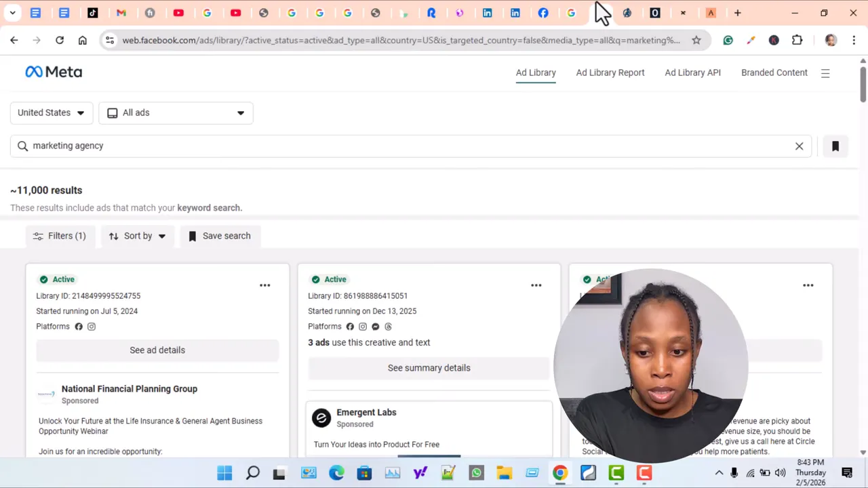Open three-dot menu on the third ad card
Image resolution: width=868 pixels, height=488 pixels.
[808, 285]
